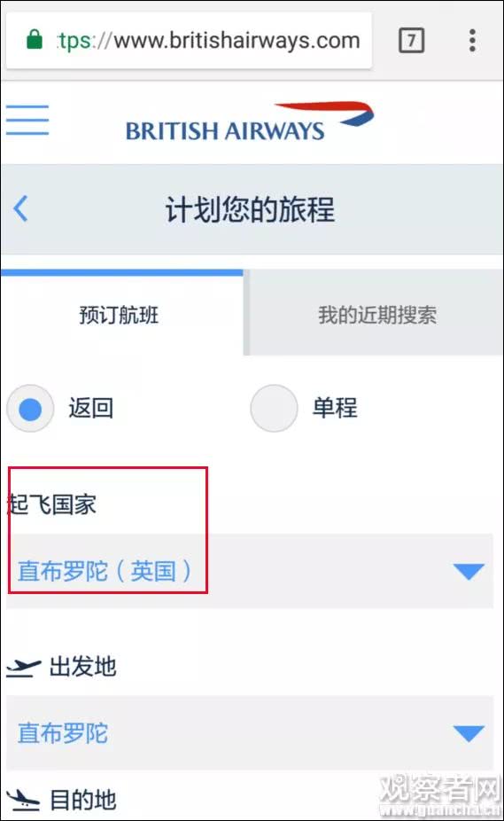Go back using the blue chevron arrow
The width and height of the screenshot is (504, 821).
click(20, 209)
